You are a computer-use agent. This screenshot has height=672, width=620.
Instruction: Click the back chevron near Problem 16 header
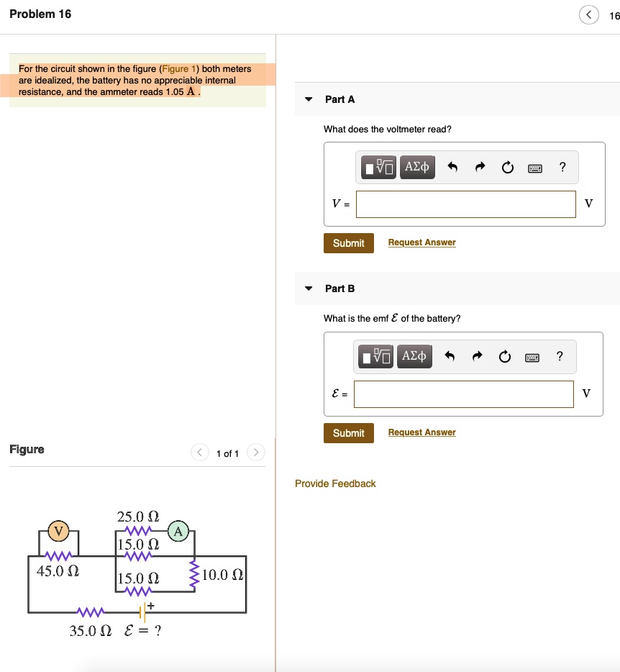coord(588,14)
